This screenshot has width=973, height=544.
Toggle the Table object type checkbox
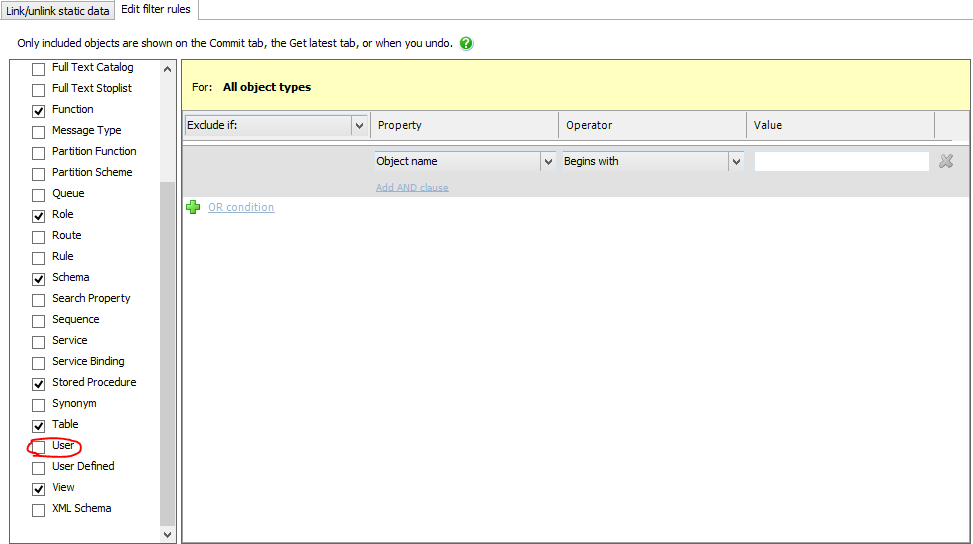click(39, 425)
